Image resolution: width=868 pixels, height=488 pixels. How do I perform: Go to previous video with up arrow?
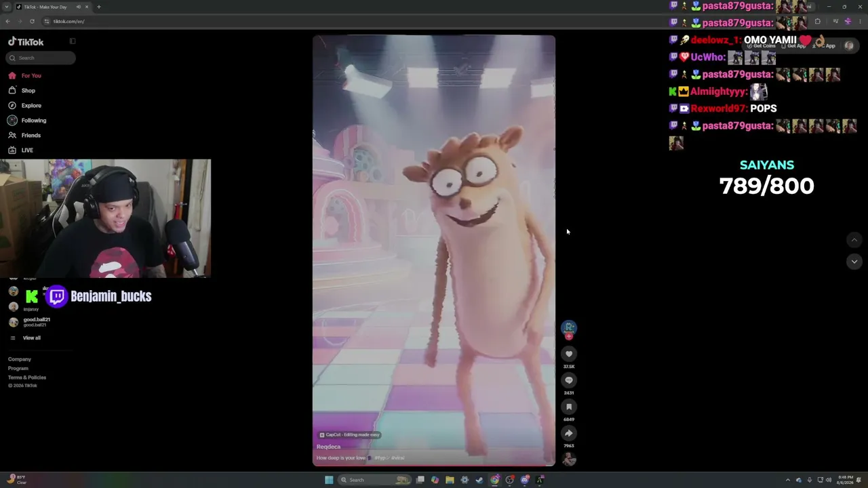click(854, 240)
